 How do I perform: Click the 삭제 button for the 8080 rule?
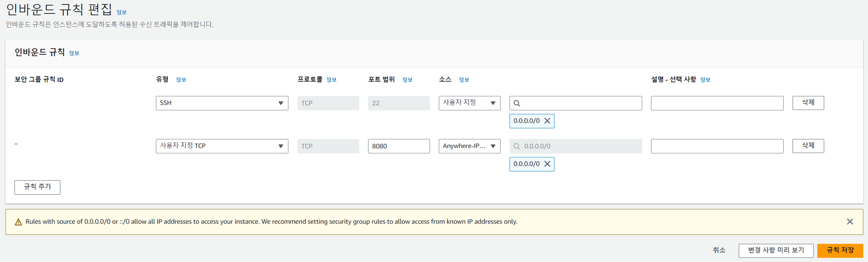808,146
